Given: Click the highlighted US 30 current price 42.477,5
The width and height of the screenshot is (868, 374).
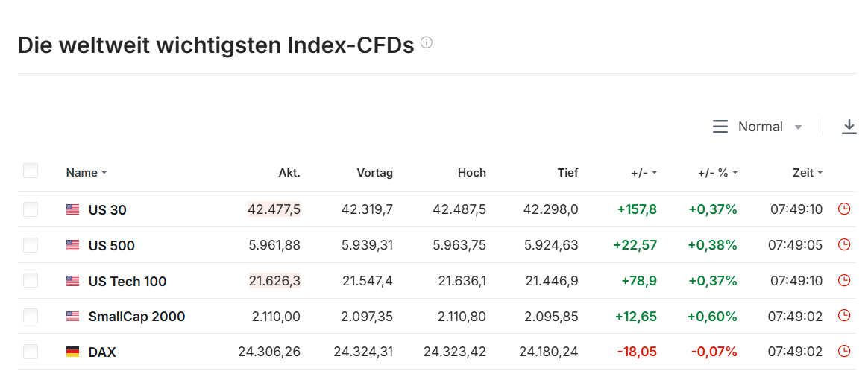Looking at the screenshot, I should tap(274, 209).
